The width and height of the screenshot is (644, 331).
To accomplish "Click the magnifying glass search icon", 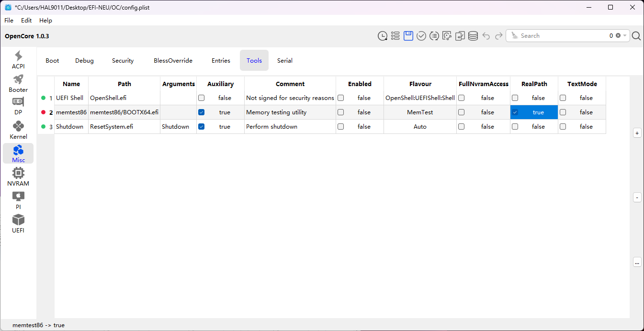I will tap(636, 36).
